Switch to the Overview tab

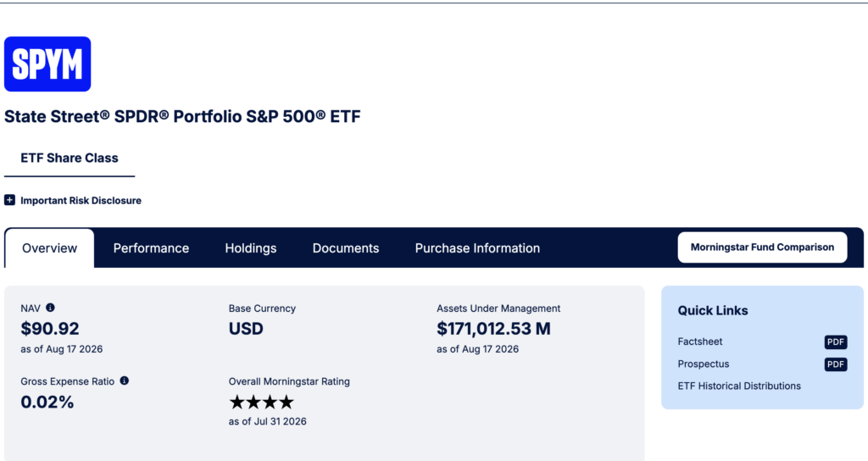point(50,248)
